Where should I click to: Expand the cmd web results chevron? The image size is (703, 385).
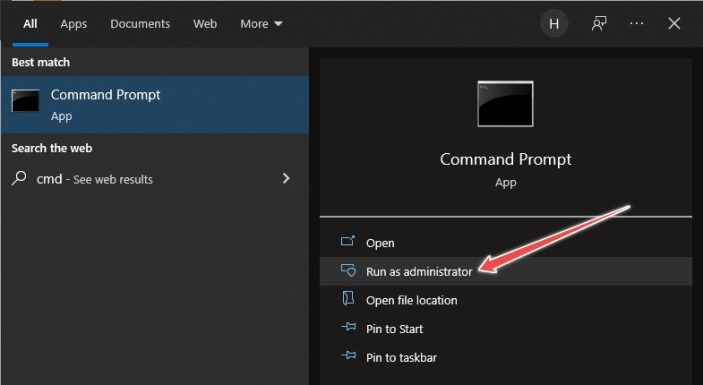point(286,178)
